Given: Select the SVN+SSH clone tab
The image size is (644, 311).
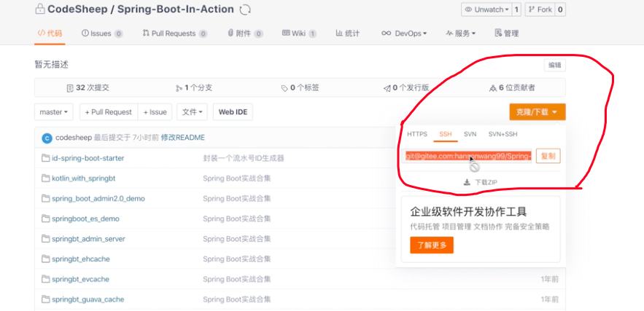Looking at the screenshot, I should 503,134.
